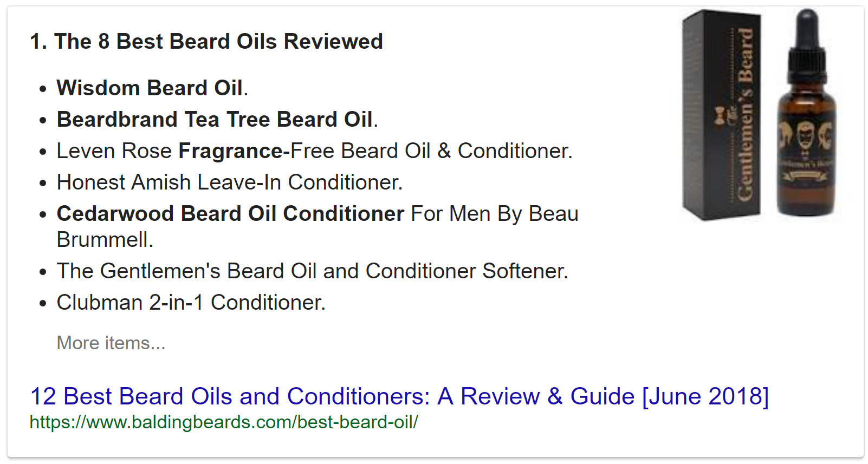Click the For Men By Beau text
This screenshot has height=464, width=868.
tap(495, 213)
